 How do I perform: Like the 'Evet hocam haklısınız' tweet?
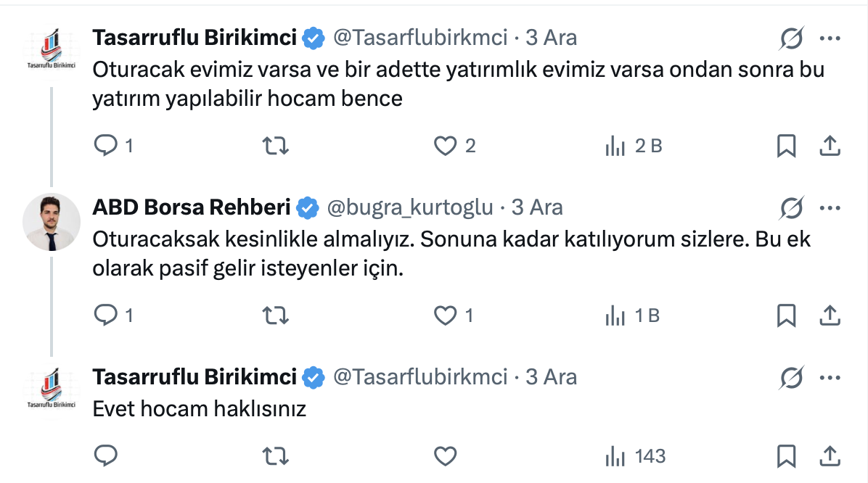tap(445, 456)
